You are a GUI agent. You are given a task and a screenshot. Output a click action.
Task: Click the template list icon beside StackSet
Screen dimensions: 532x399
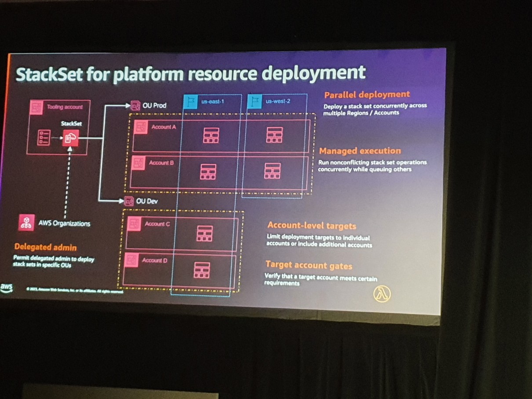coord(44,138)
